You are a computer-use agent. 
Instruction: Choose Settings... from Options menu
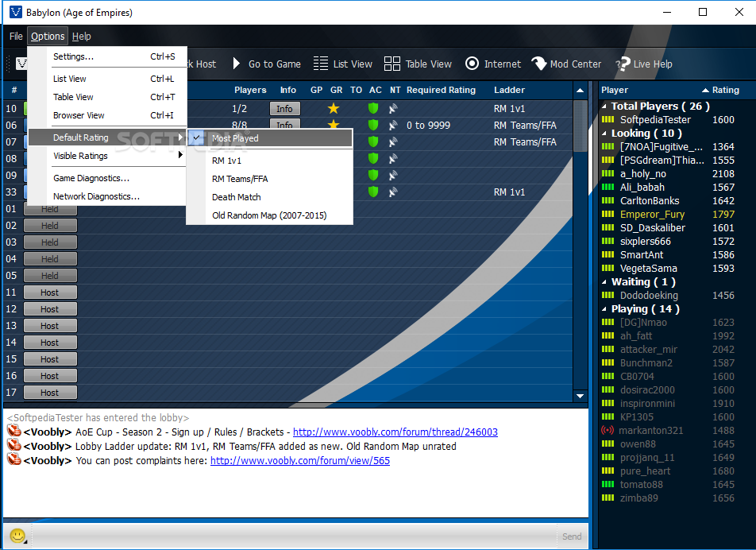tap(106, 56)
